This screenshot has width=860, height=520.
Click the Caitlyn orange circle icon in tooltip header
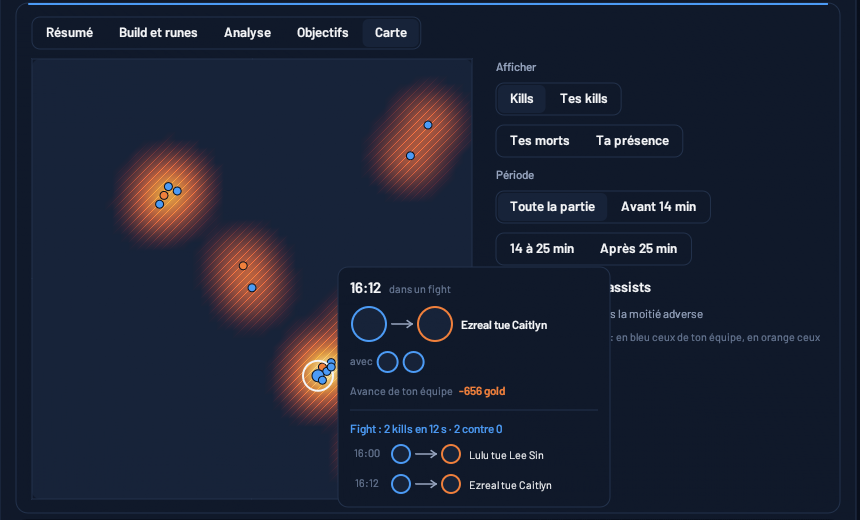tap(434, 324)
